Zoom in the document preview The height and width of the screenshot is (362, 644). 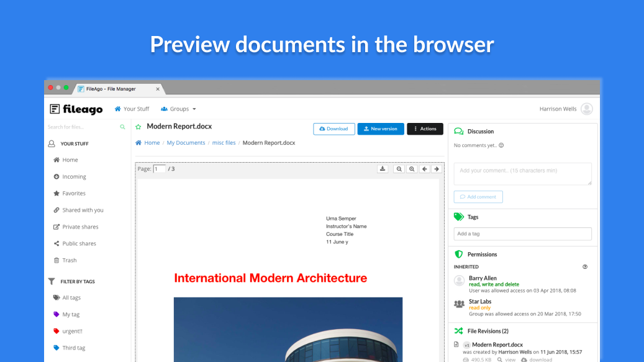click(412, 169)
